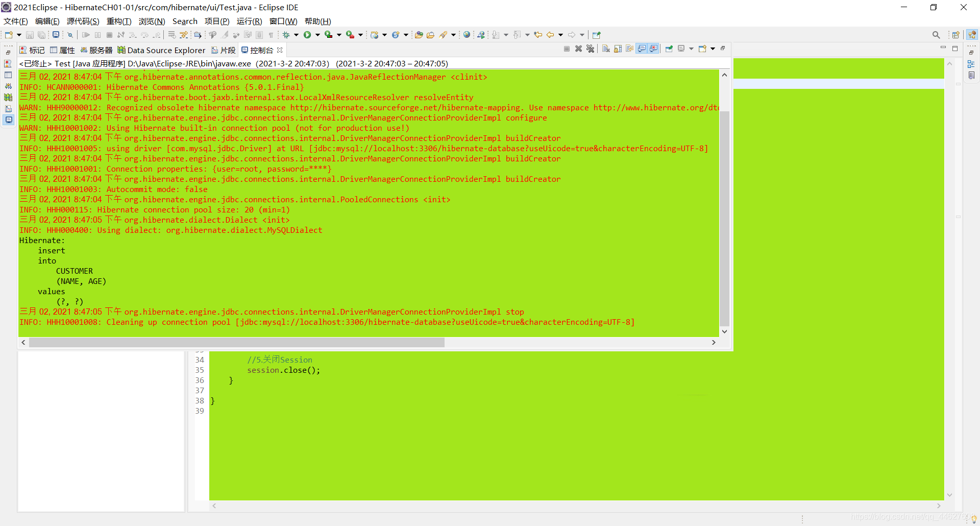Click console text 'CUSTOMER'

[75, 271]
